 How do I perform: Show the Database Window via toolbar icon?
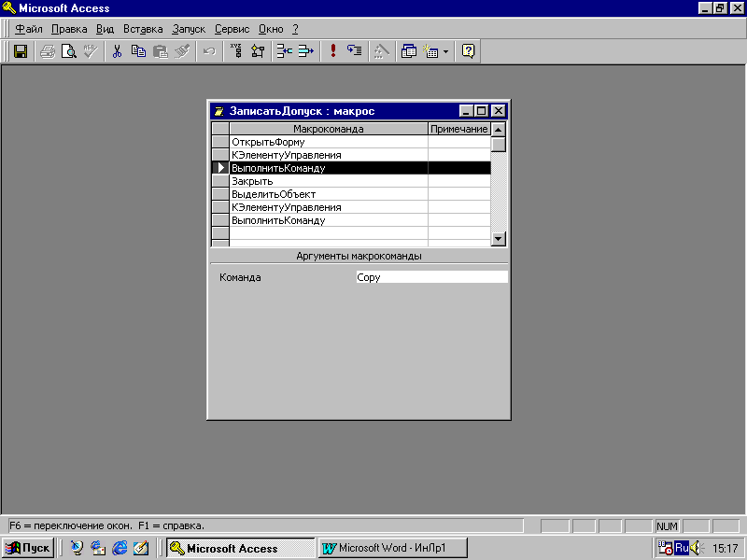(408, 51)
